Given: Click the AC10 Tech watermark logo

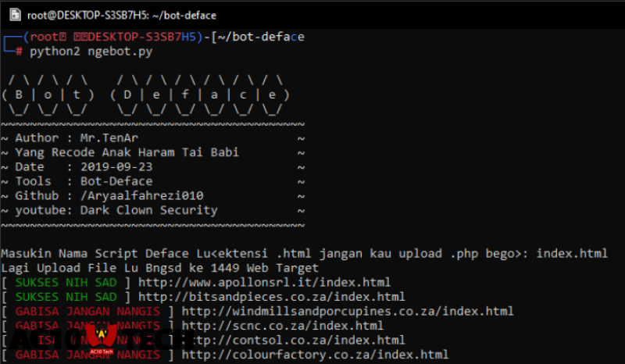Looking at the screenshot, I should click(100, 340).
